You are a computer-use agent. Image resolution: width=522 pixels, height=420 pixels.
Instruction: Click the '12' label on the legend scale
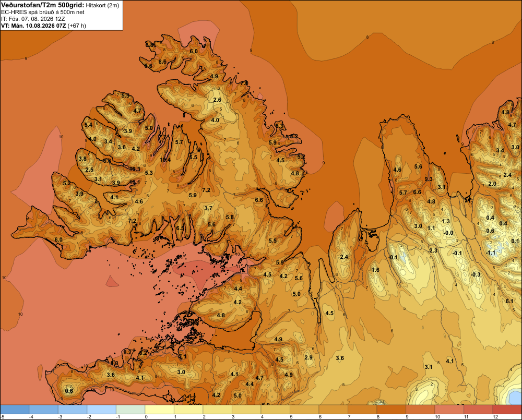coord(495,417)
